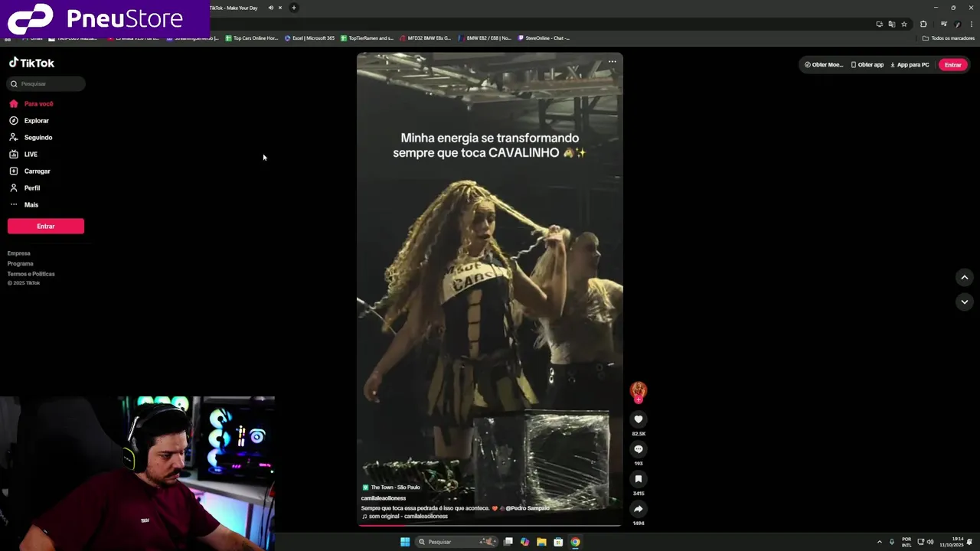The height and width of the screenshot is (551, 980).
Task: Open Todos os marcadores folder
Action: click(x=949, y=38)
